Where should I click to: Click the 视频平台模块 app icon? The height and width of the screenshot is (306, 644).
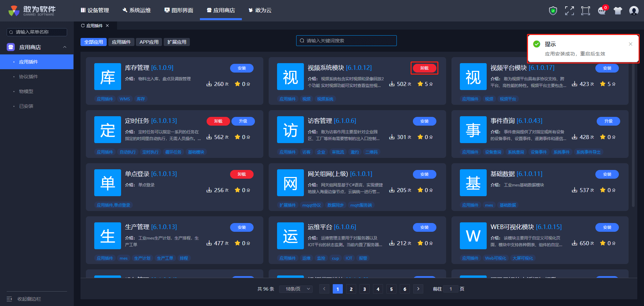tap(473, 77)
